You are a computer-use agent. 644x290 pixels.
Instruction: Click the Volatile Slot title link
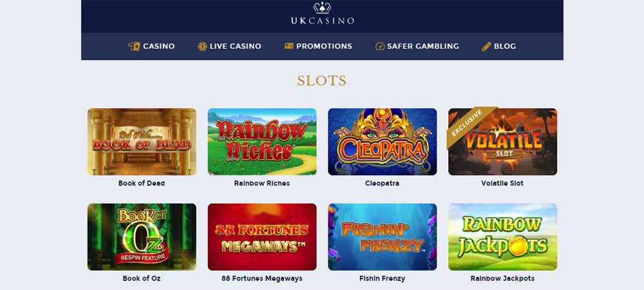[x=502, y=183]
